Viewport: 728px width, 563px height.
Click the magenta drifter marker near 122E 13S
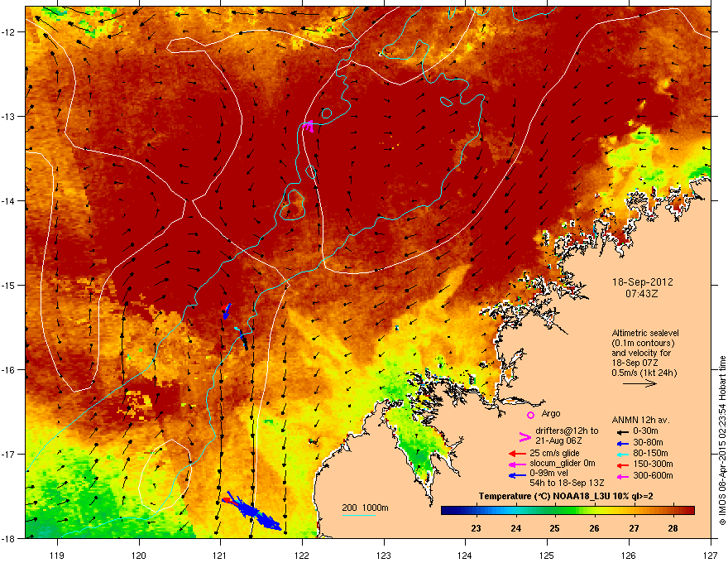(x=309, y=125)
